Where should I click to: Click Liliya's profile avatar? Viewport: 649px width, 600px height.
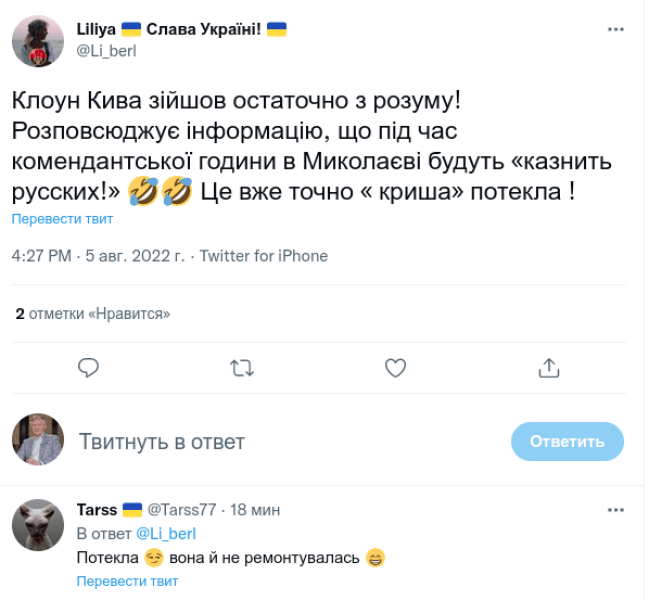pos(38,42)
